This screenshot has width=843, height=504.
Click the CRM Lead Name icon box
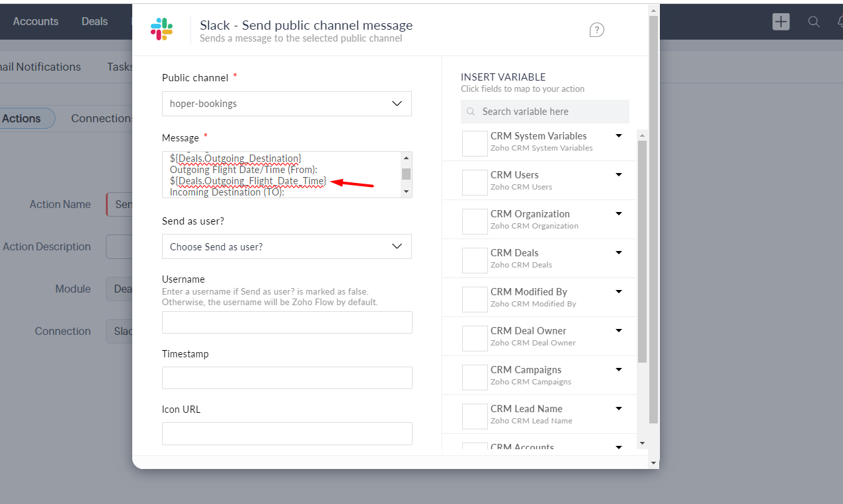[x=475, y=416]
